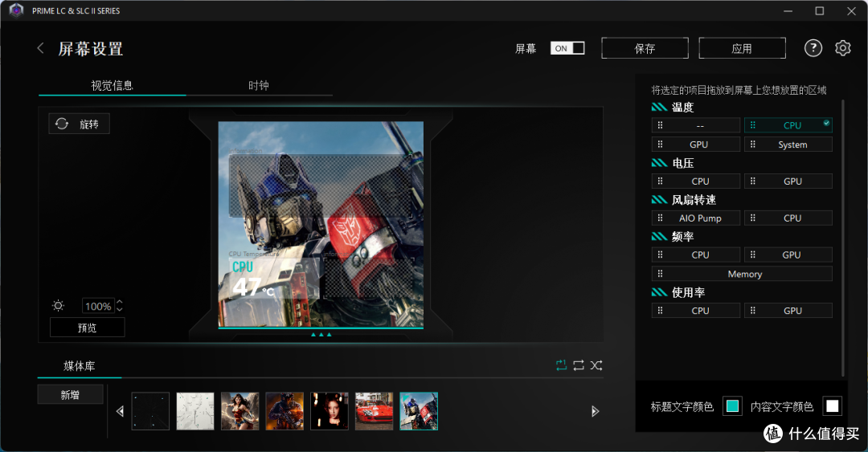868x452 pixels.
Task: Select 频率 CPU item
Action: click(x=696, y=255)
